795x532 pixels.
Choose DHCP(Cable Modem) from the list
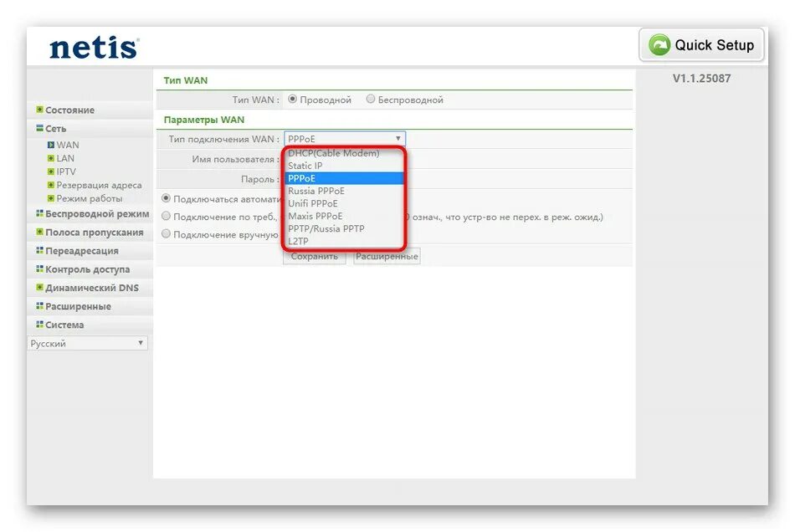(345, 153)
